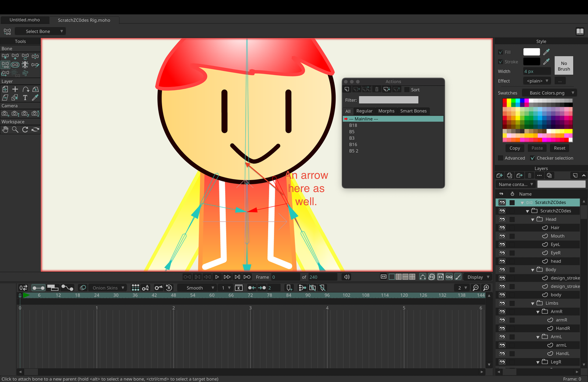
Task: Choose the Rotate Workspace tool
Action: (x=25, y=129)
